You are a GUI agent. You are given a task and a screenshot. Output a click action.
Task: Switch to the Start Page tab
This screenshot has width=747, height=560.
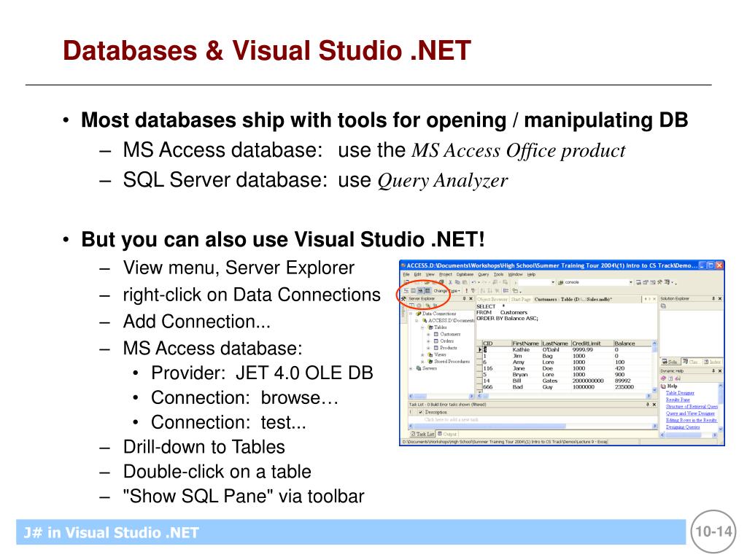pos(521,300)
